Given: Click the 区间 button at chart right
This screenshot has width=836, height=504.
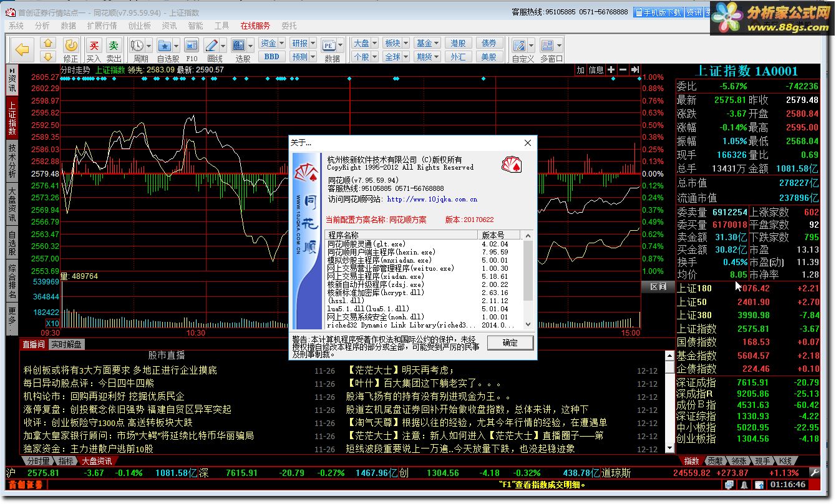Looking at the screenshot, I should click(x=658, y=287).
